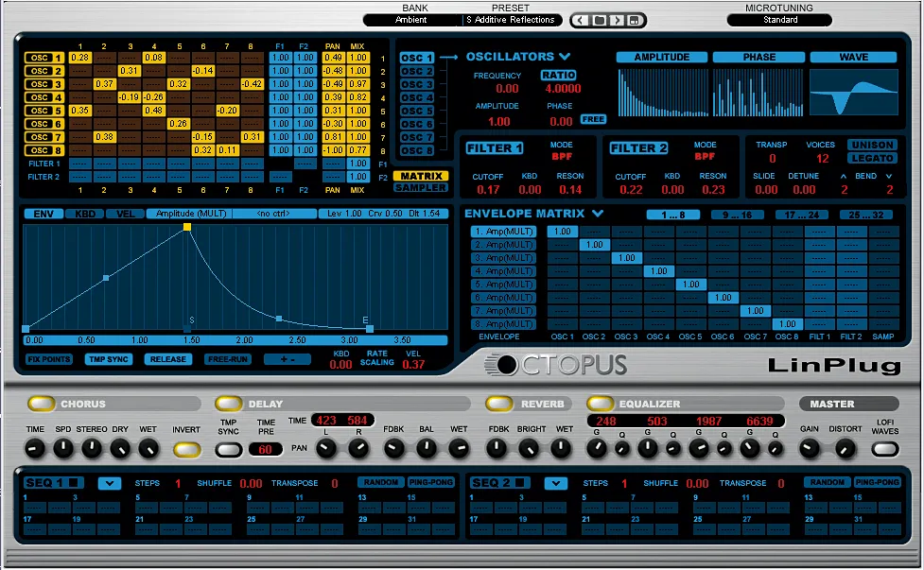Click the VOICES value 12
This screenshot has width=924, height=570.
[x=822, y=159]
